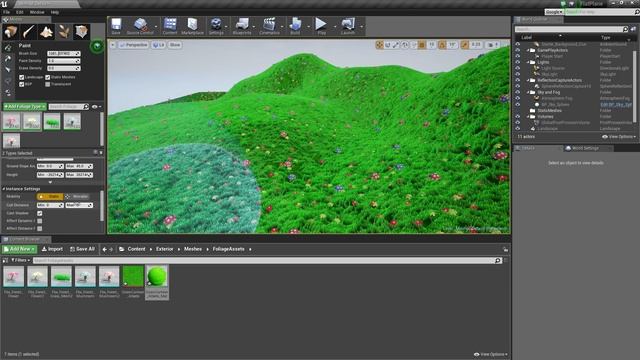Select the Geometry Editing mode cube icon
Image resolution: width=640 pixels, height=360 pixels.
[81, 32]
